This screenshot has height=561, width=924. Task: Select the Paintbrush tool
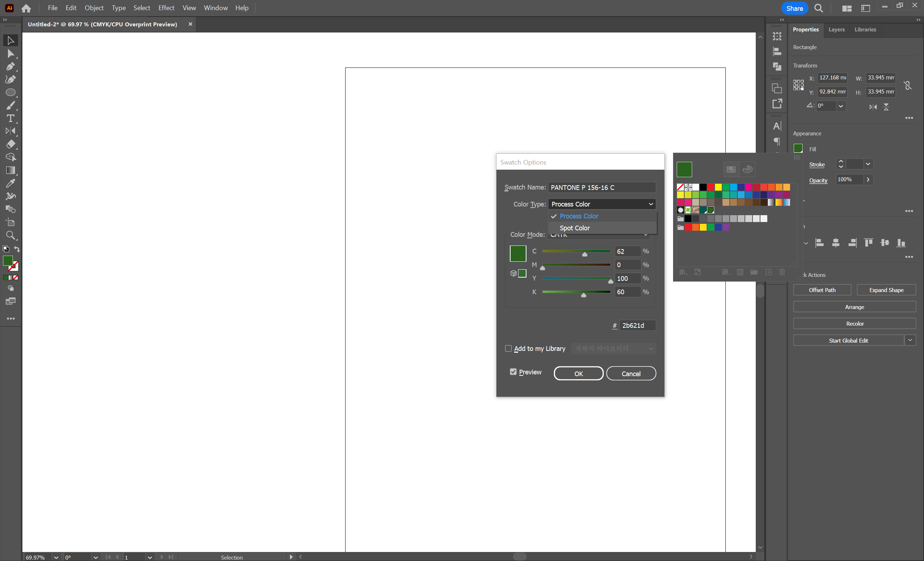click(10, 105)
